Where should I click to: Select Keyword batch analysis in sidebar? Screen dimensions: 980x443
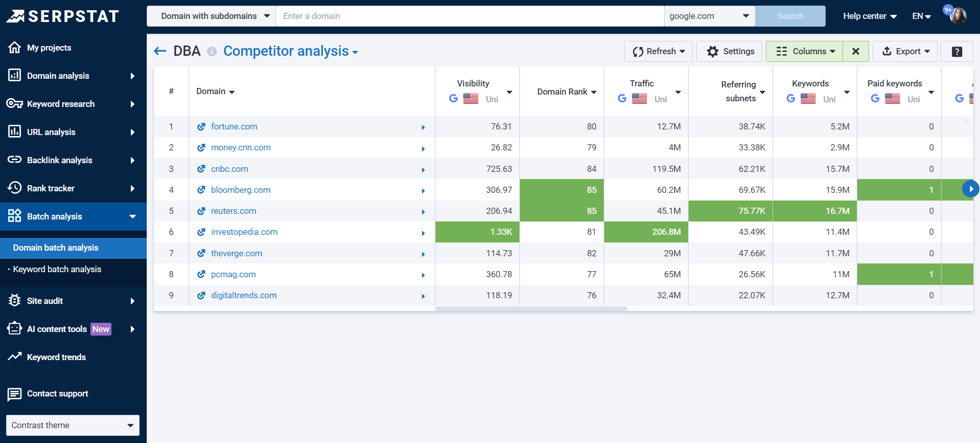(57, 269)
